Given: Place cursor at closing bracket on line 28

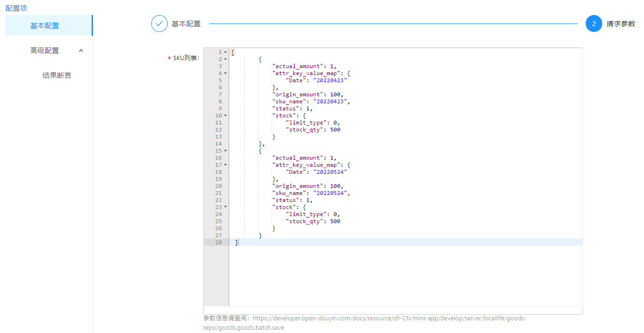Looking at the screenshot, I should [236, 242].
